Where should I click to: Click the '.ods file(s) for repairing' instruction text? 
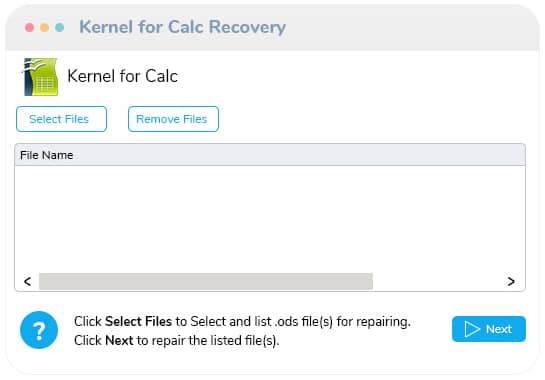(343, 322)
